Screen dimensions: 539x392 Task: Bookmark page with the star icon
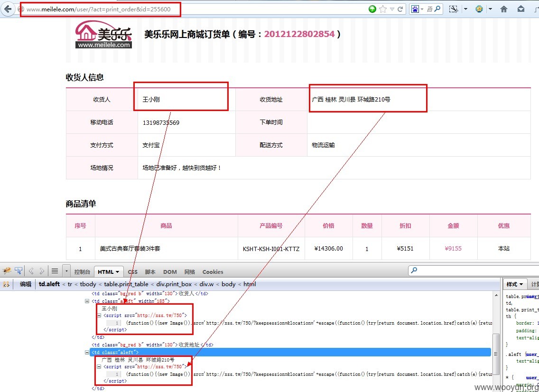(x=382, y=9)
